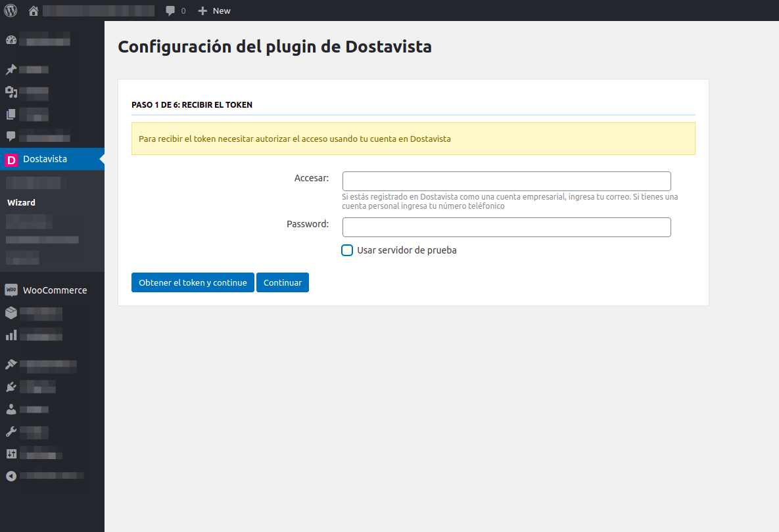The width and height of the screenshot is (779, 532).
Task: Select the Dostavista menu item
Action: point(52,159)
